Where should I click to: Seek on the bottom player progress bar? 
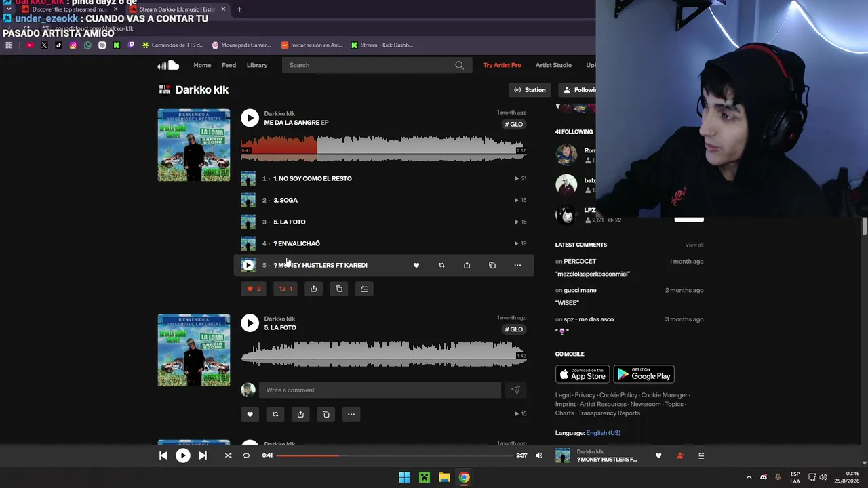[x=394, y=455]
